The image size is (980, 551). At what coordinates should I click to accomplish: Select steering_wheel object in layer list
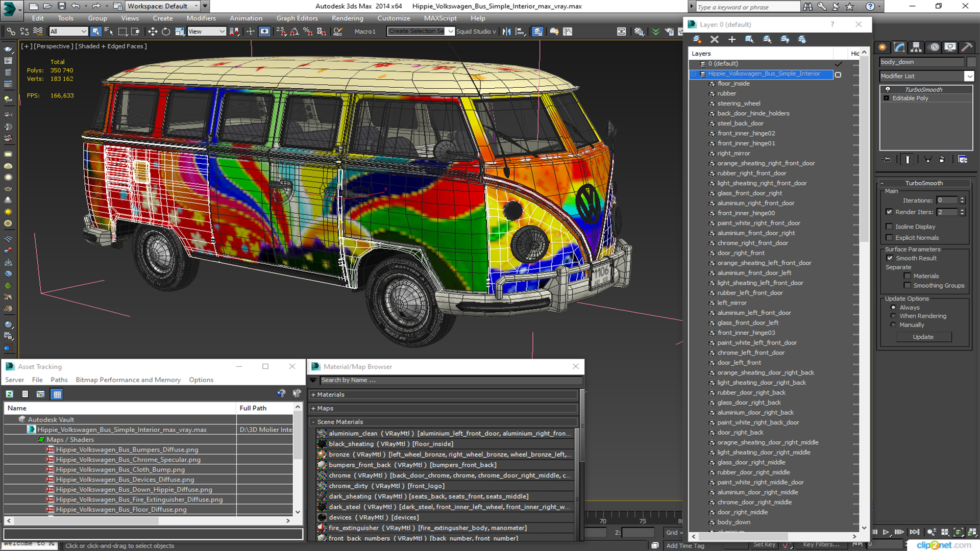point(739,104)
